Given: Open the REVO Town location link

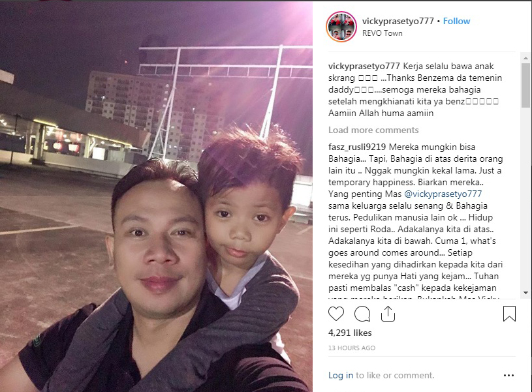Looking at the screenshot, I should [382, 33].
